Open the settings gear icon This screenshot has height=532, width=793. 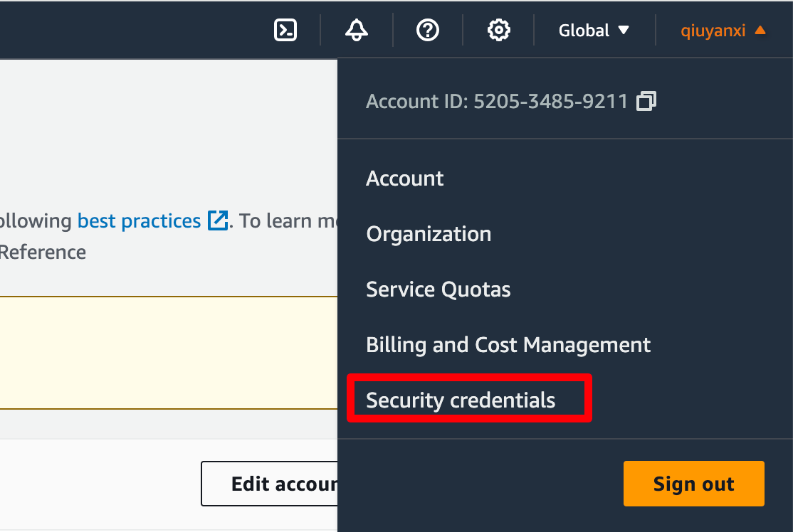tap(499, 31)
